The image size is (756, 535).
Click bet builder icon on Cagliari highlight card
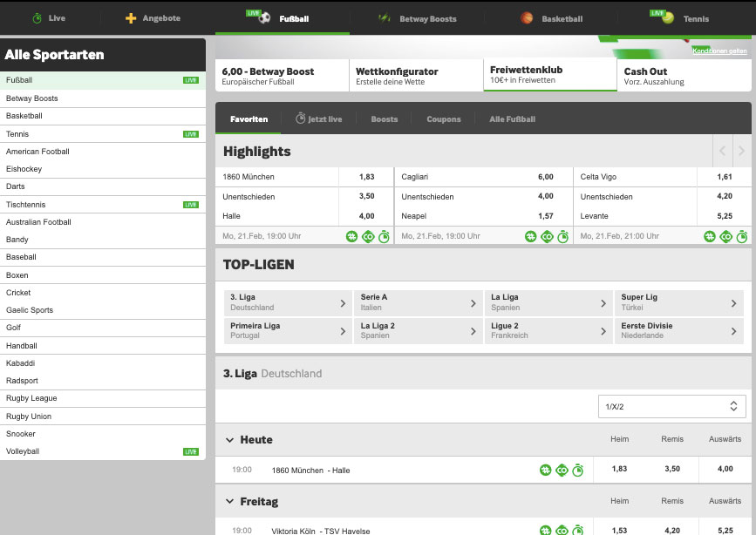pyautogui.click(x=531, y=237)
